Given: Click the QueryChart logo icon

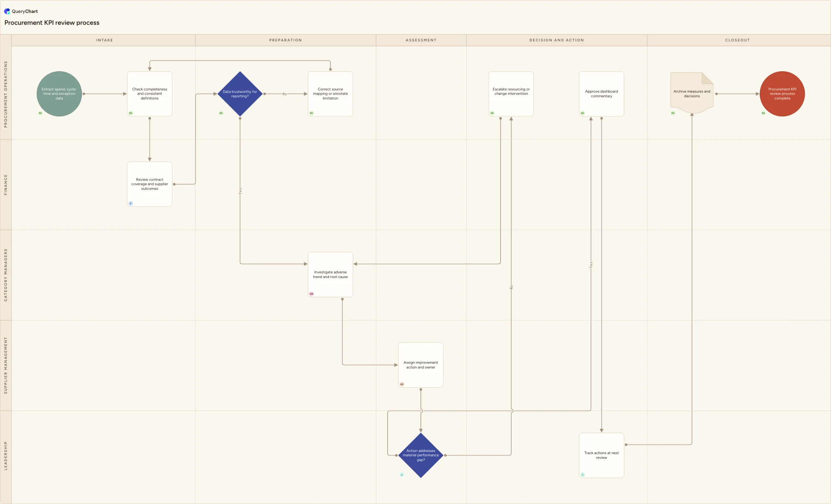Looking at the screenshot, I should pos(7,11).
